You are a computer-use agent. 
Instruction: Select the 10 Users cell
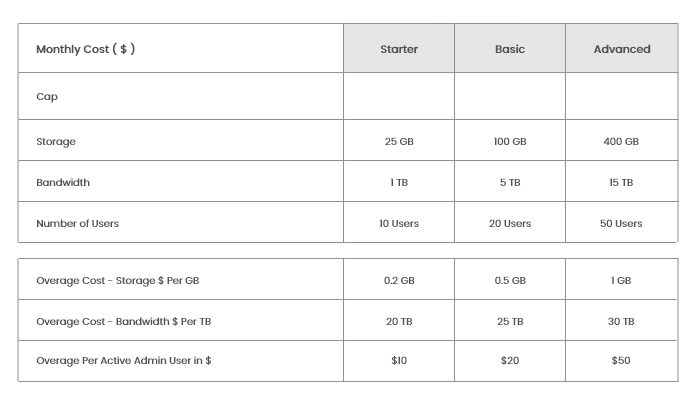(399, 224)
